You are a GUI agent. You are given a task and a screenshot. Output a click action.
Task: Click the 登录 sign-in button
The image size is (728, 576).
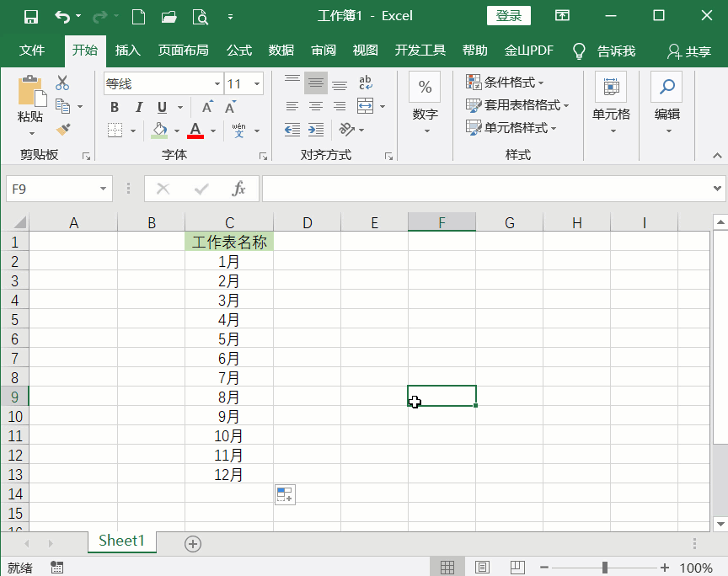(509, 16)
